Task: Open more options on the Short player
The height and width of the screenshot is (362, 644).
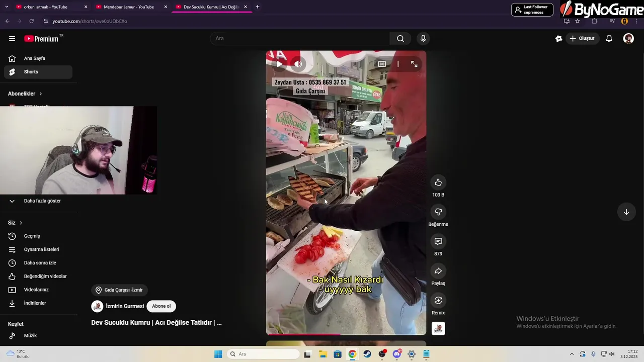Action: pos(398,64)
